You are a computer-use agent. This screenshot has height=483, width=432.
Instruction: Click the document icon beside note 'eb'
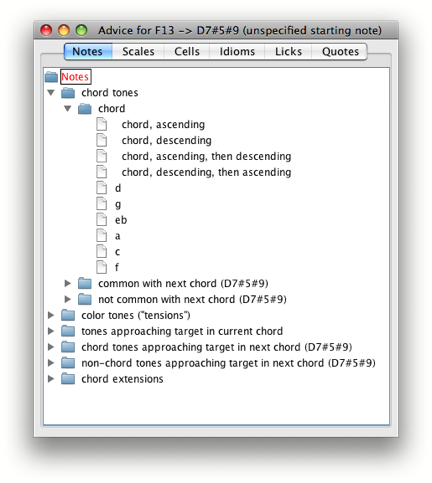[x=102, y=220]
